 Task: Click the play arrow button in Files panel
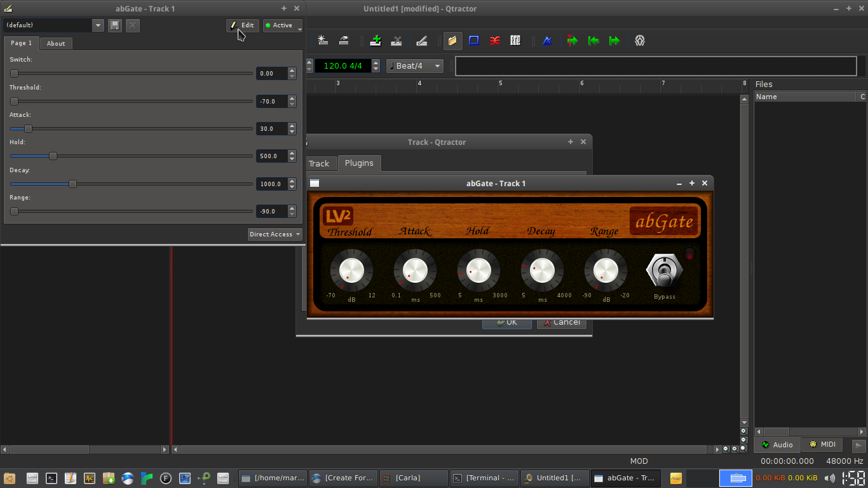click(858, 446)
